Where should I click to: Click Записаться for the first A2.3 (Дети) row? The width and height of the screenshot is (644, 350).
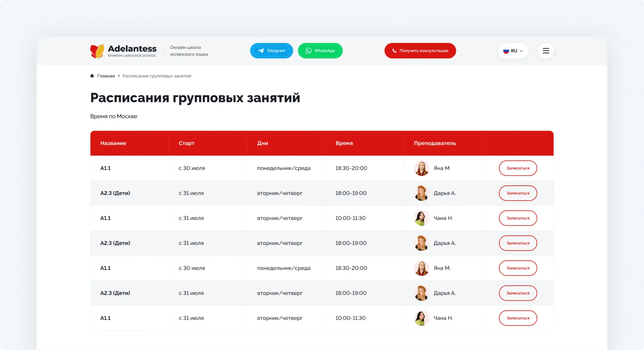[518, 193]
